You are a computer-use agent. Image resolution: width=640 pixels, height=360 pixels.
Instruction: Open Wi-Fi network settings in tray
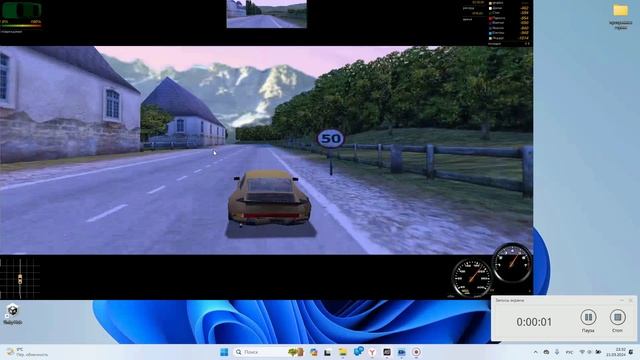pyautogui.click(x=582, y=352)
